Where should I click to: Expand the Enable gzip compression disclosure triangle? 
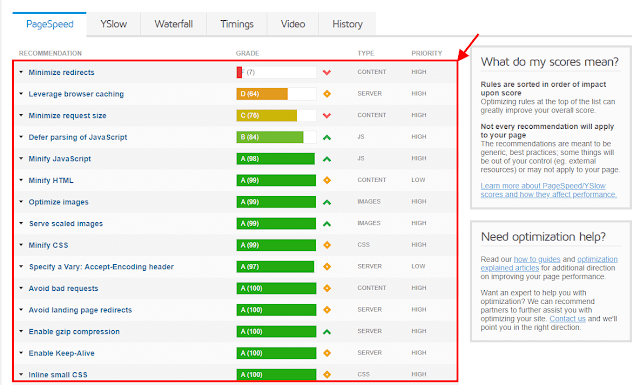(x=21, y=331)
